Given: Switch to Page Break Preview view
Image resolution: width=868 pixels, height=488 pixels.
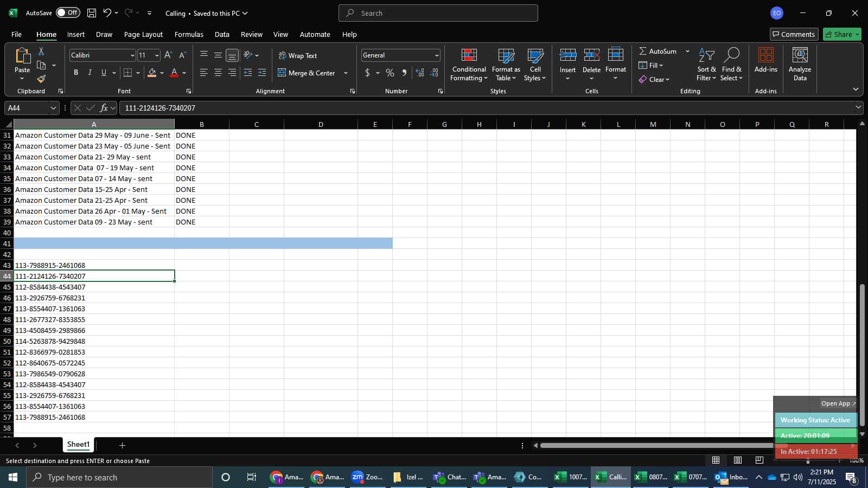Looking at the screenshot, I should [759, 460].
